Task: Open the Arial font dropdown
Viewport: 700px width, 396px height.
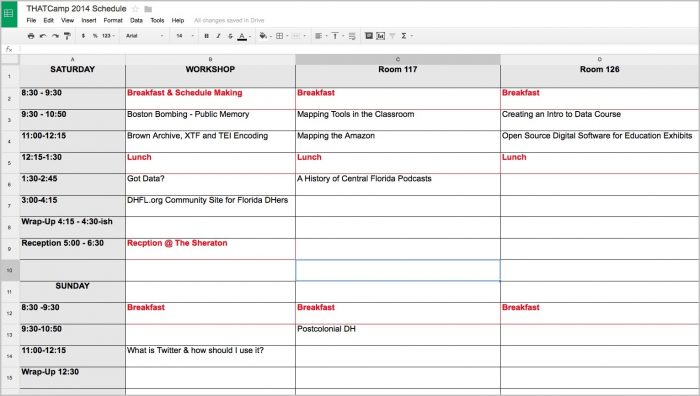Action: (144, 36)
